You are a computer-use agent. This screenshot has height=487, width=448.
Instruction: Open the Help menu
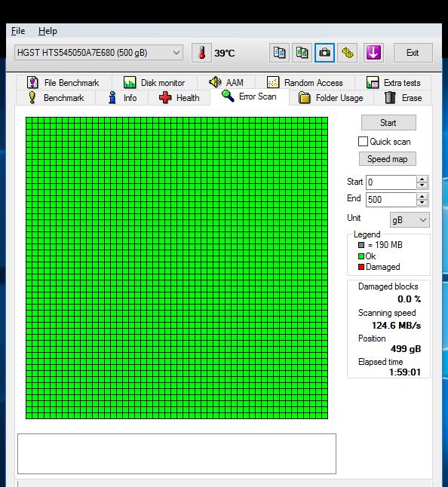coord(48,31)
